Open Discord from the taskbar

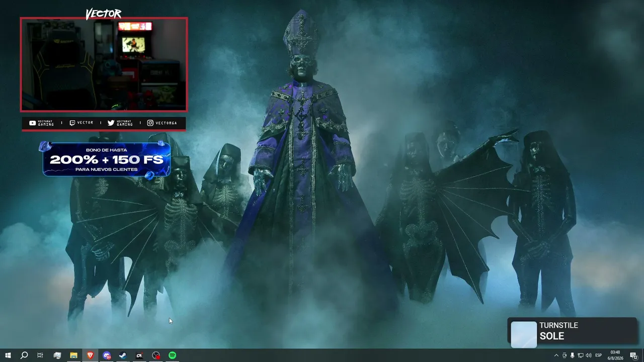pyautogui.click(x=107, y=355)
